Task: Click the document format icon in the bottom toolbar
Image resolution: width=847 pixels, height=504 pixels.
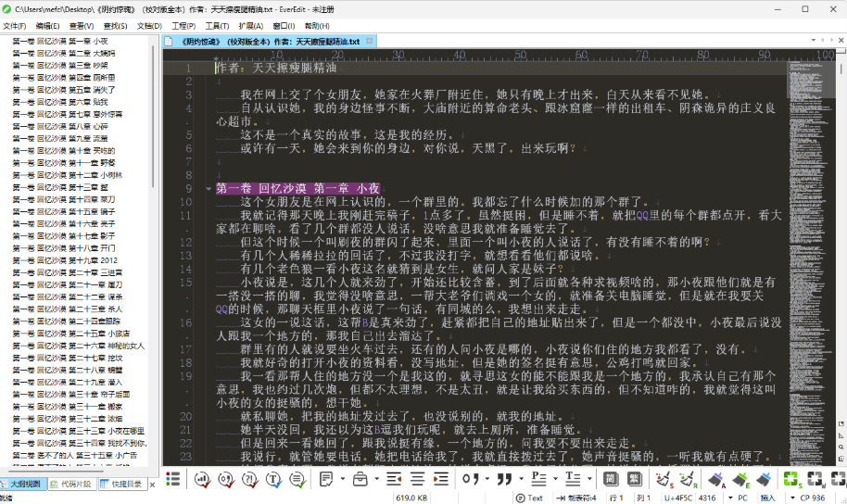Action: coord(326,479)
